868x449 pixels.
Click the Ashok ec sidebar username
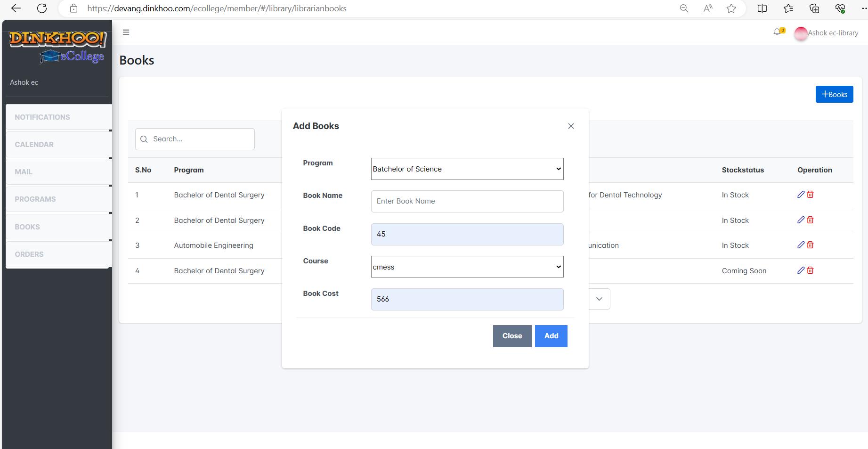click(24, 82)
